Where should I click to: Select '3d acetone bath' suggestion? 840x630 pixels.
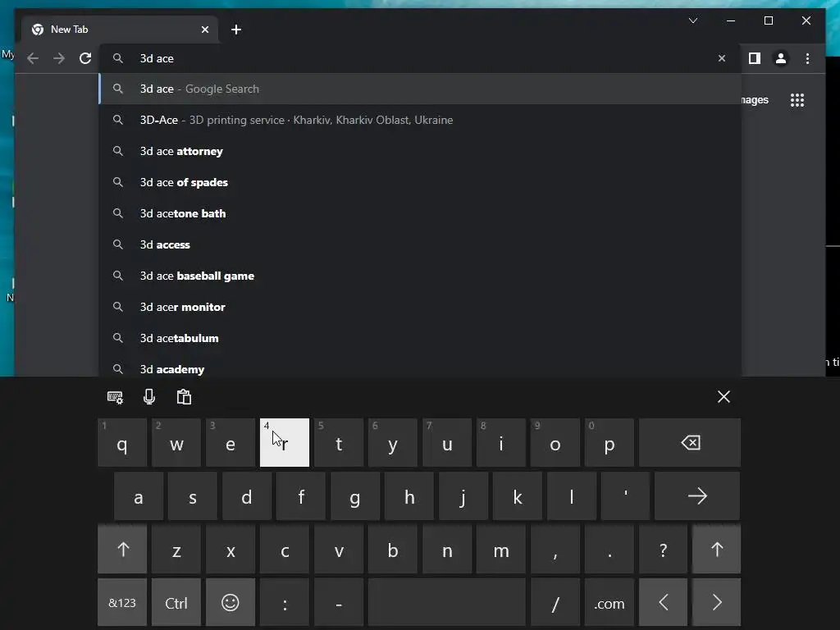coord(421,213)
